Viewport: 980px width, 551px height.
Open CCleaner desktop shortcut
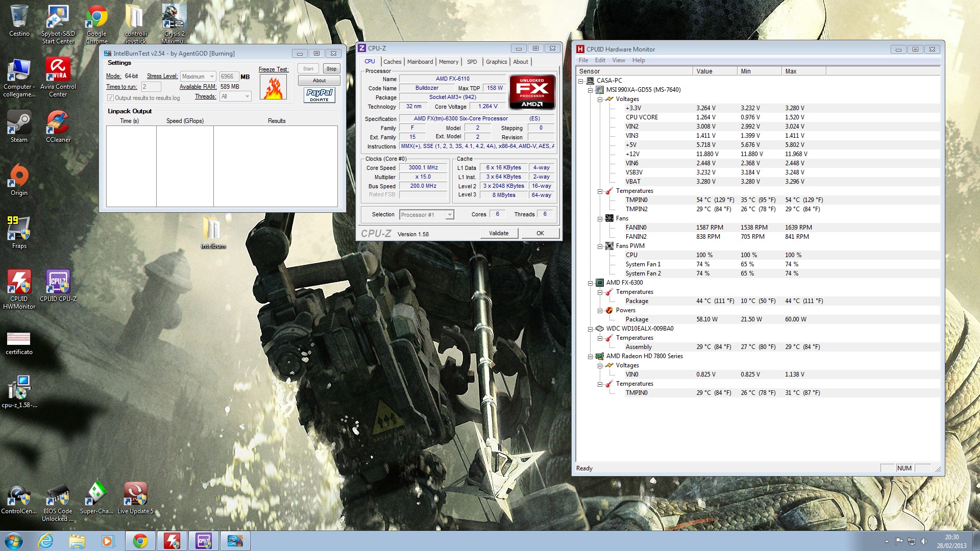pyautogui.click(x=58, y=123)
